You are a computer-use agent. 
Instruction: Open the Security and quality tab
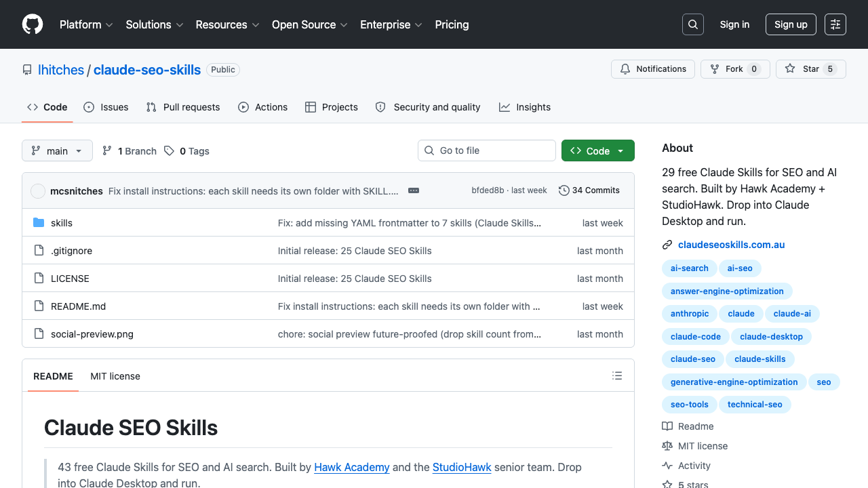tap(428, 107)
